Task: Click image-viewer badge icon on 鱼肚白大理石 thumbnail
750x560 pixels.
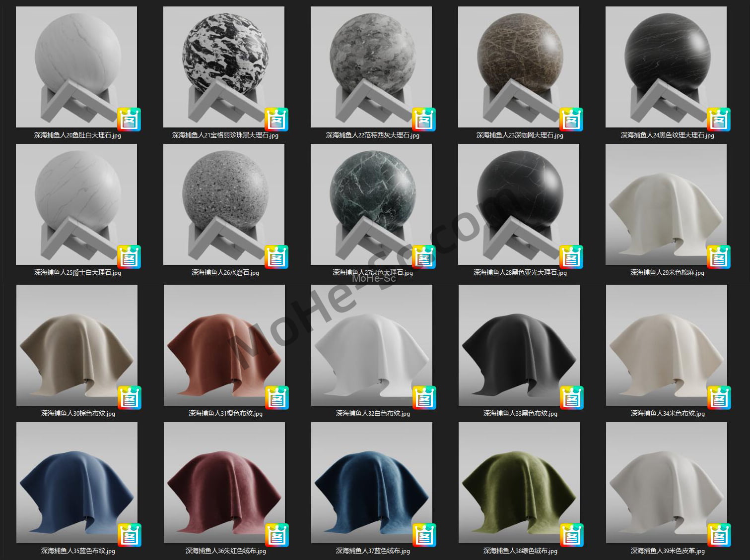Action: pyautogui.click(x=129, y=120)
